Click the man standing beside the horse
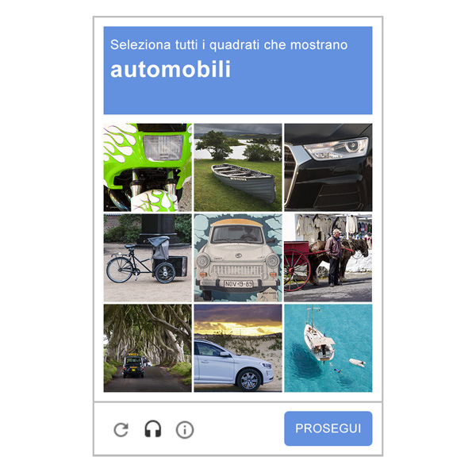The image size is (476, 476). pos(334,257)
